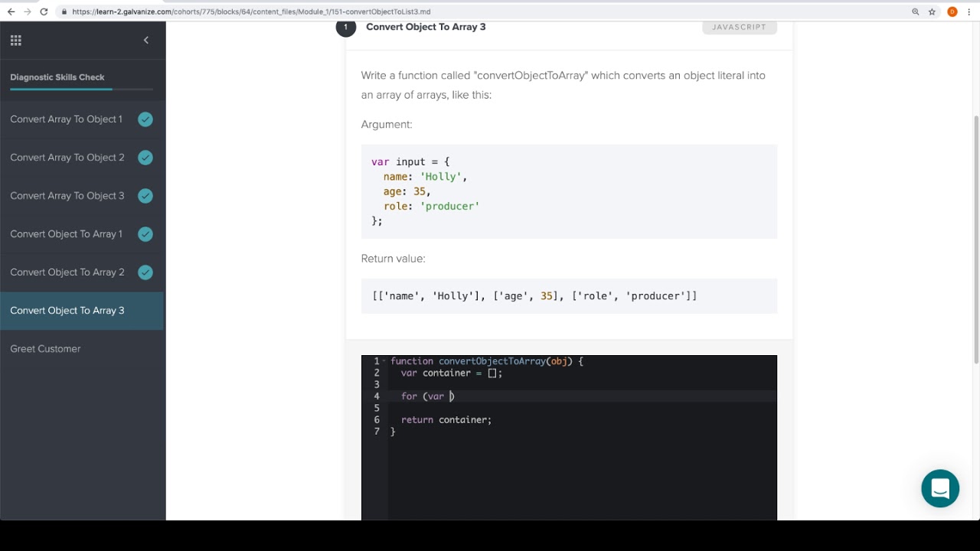Image resolution: width=980 pixels, height=551 pixels.
Task: Click the function convertObjectToArray declaration line
Action: pyautogui.click(x=487, y=361)
